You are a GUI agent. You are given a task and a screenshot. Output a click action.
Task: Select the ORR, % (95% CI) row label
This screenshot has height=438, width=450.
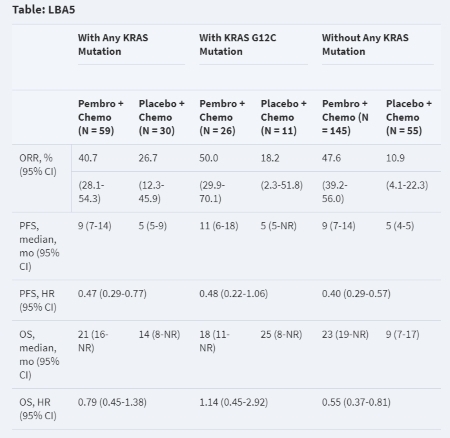[38, 165]
